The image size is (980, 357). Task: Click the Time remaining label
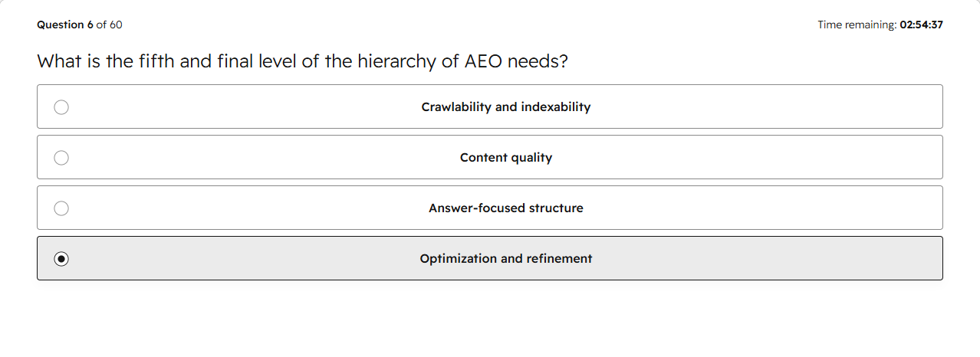857,25
